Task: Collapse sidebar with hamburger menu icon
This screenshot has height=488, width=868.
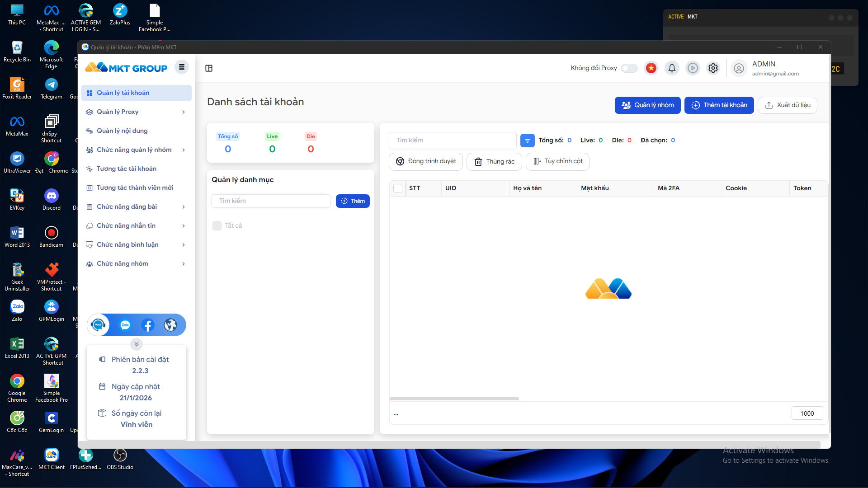Action: [182, 67]
